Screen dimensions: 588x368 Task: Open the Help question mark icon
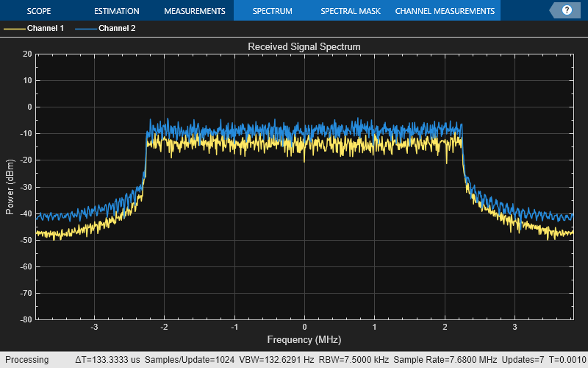click(567, 10)
